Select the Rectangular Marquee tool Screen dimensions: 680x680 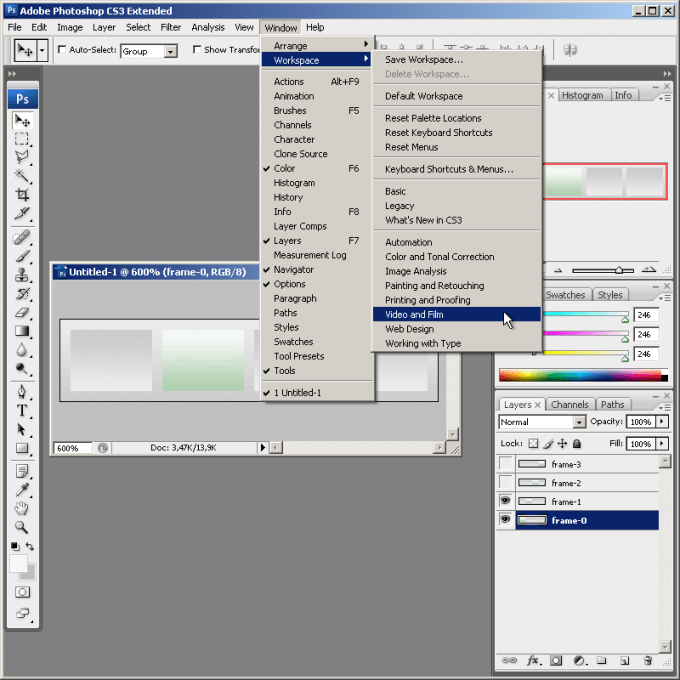pos(22,139)
